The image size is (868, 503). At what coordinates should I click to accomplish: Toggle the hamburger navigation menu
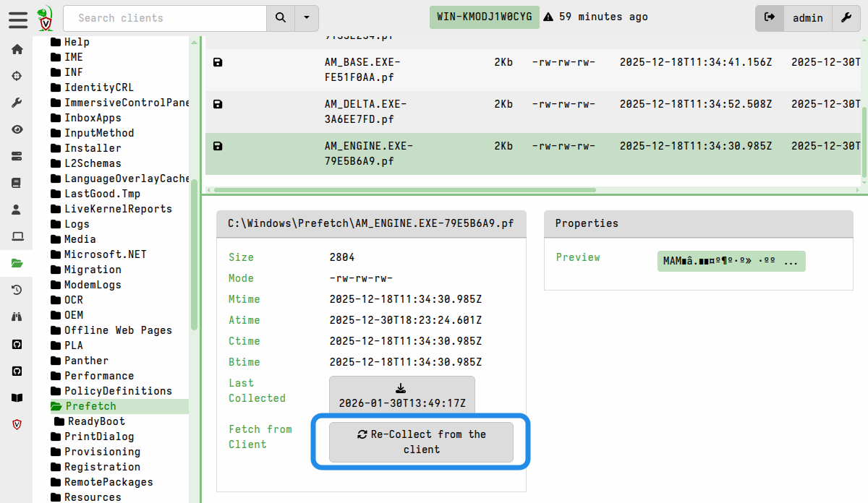pos(18,18)
